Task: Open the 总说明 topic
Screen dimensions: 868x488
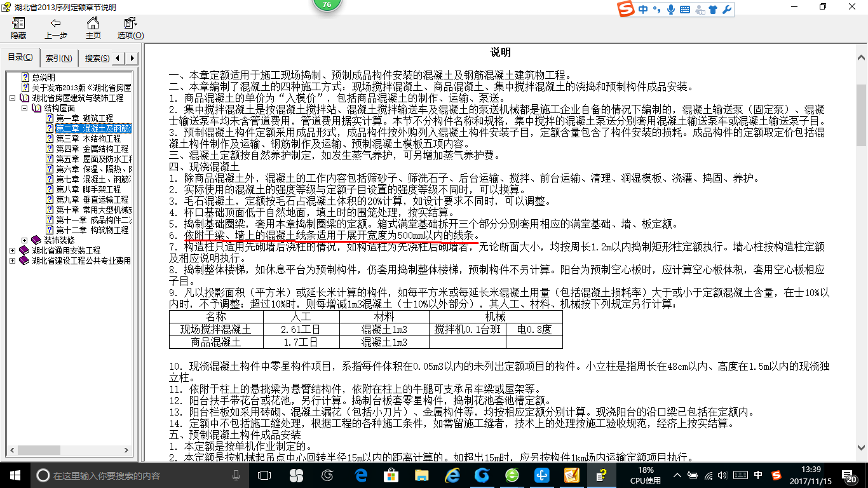Action: (44, 78)
